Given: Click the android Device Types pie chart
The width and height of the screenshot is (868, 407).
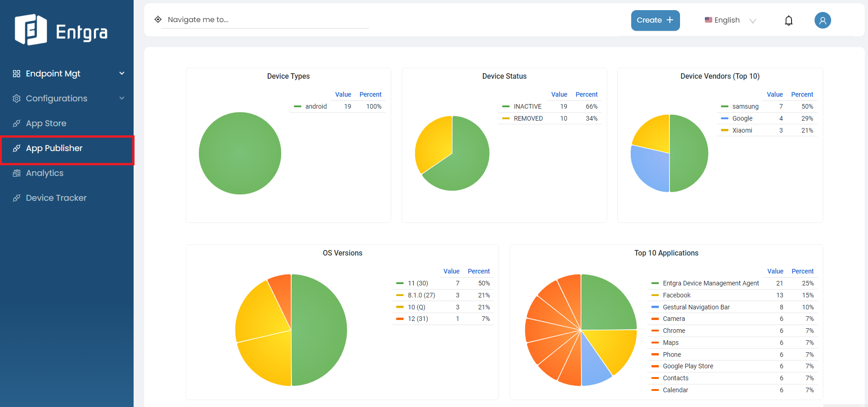Looking at the screenshot, I should pyautogui.click(x=240, y=153).
